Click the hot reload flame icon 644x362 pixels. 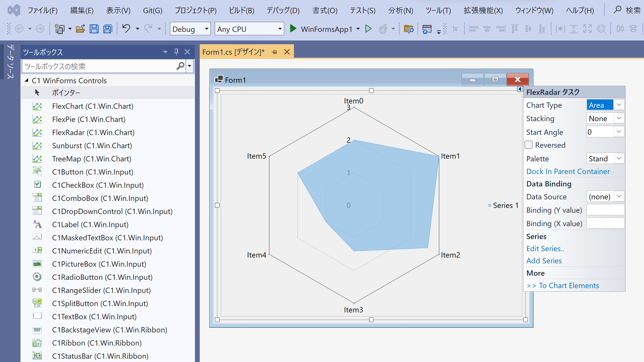click(x=383, y=29)
